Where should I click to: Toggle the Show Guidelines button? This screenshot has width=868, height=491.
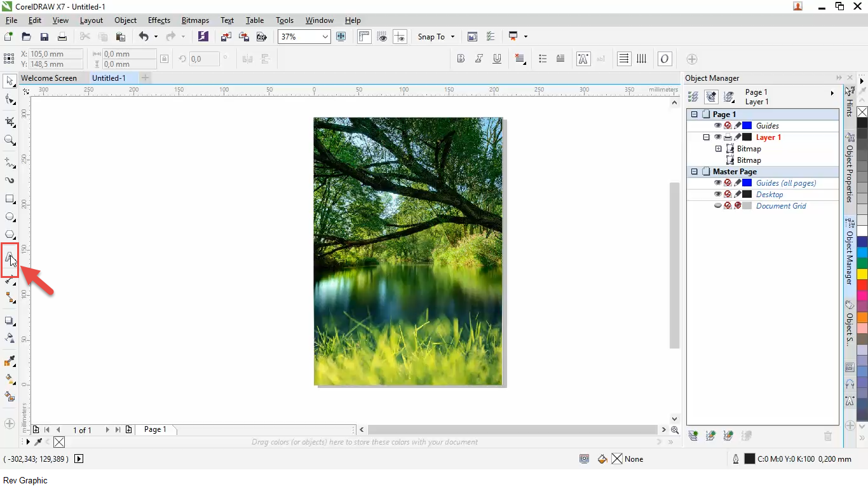click(x=400, y=37)
